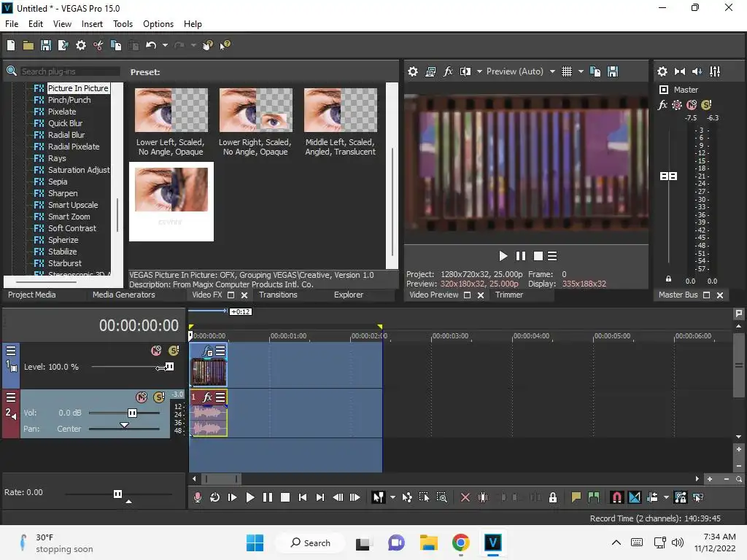Open the mixing console from Master Bus
This screenshot has width=747, height=560.
[715, 71]
